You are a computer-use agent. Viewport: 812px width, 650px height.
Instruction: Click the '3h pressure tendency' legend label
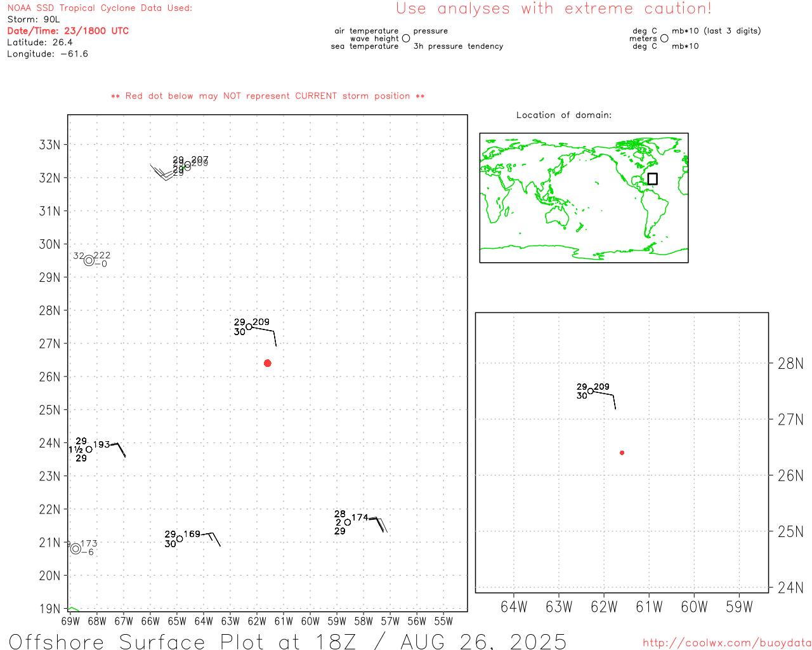coord(458,46)
